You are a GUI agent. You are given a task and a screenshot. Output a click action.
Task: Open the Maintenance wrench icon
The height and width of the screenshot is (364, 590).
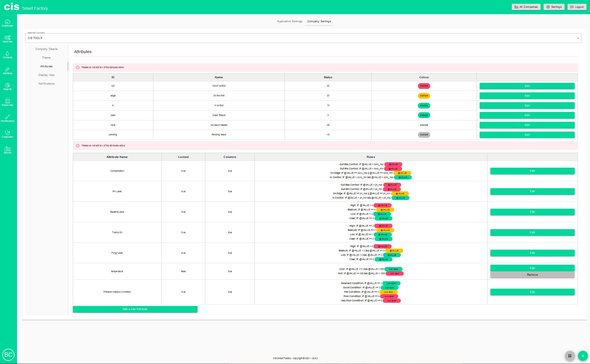coord(8,118)
